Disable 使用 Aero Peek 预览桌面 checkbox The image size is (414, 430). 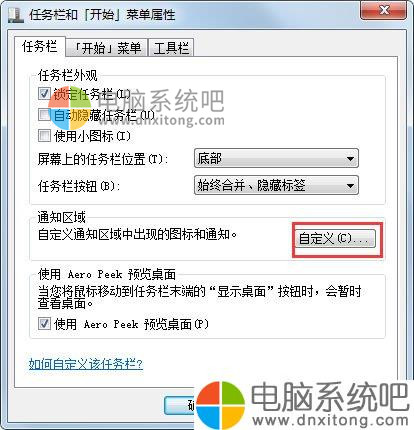(44, 324)
